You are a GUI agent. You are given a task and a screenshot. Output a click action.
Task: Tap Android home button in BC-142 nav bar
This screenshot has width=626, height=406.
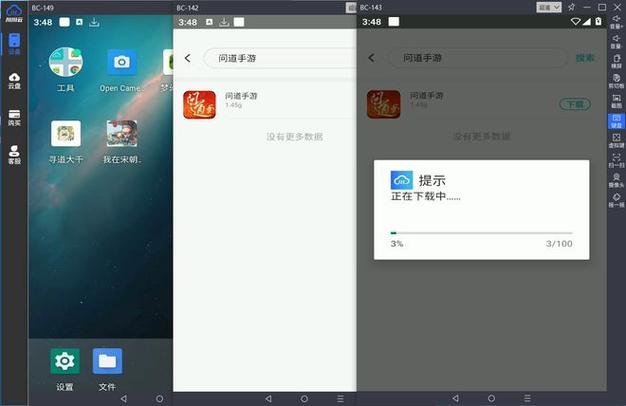(x=304, y=398)
